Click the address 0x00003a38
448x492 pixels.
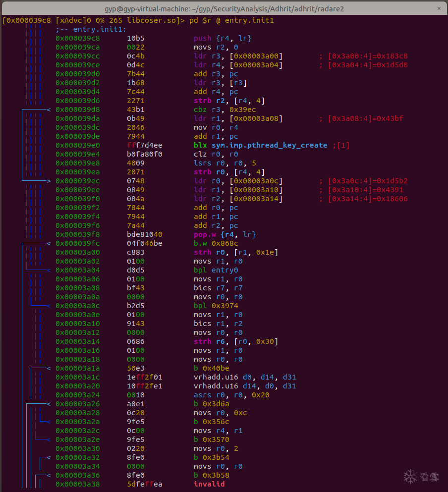tap(77, 484)
